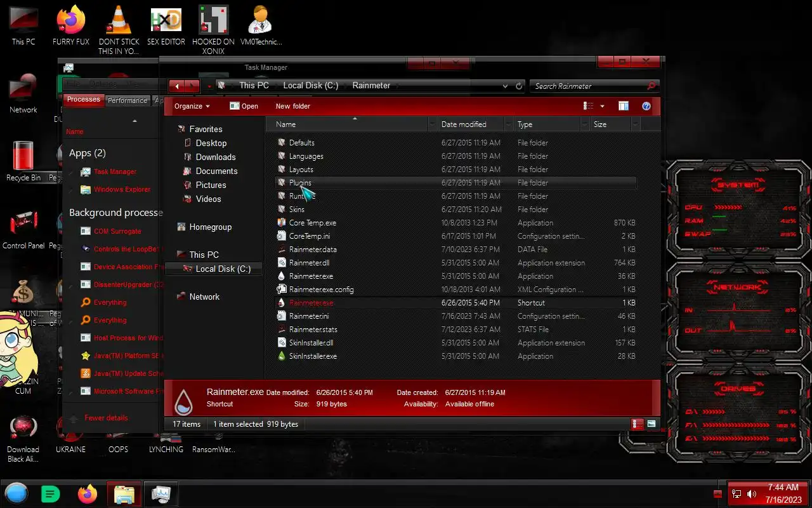Switch to Performance tab in Task Manager

(127, 100)
